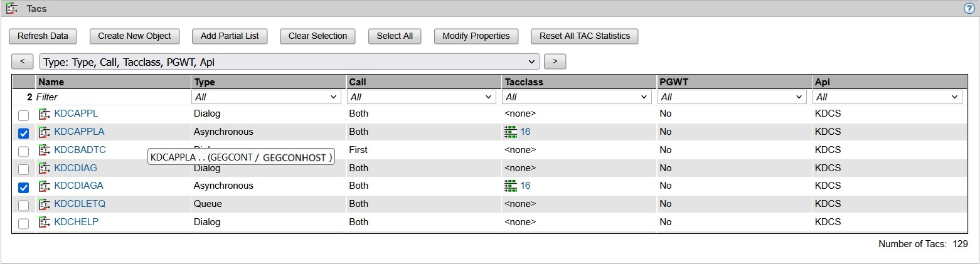This screenshot has width=980, height=264.
Task: Open the Api filter dropdown
Action: pos(887,97)
